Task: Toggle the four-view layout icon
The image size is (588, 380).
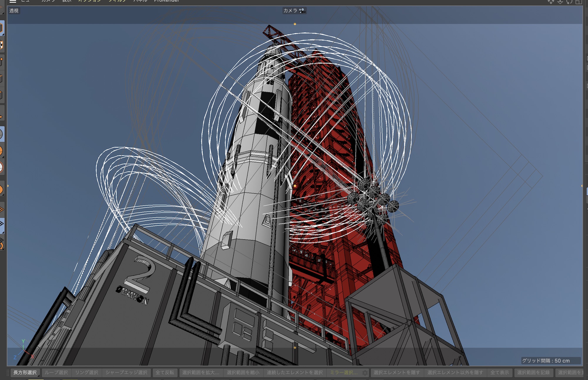Action: (x=579, y=1)
